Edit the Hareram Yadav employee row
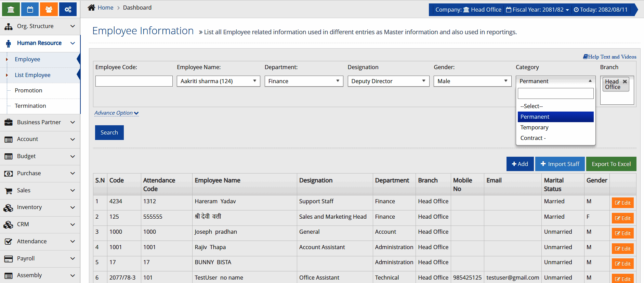The width and height of the screenshot is (644, 283). pos(622,203)
